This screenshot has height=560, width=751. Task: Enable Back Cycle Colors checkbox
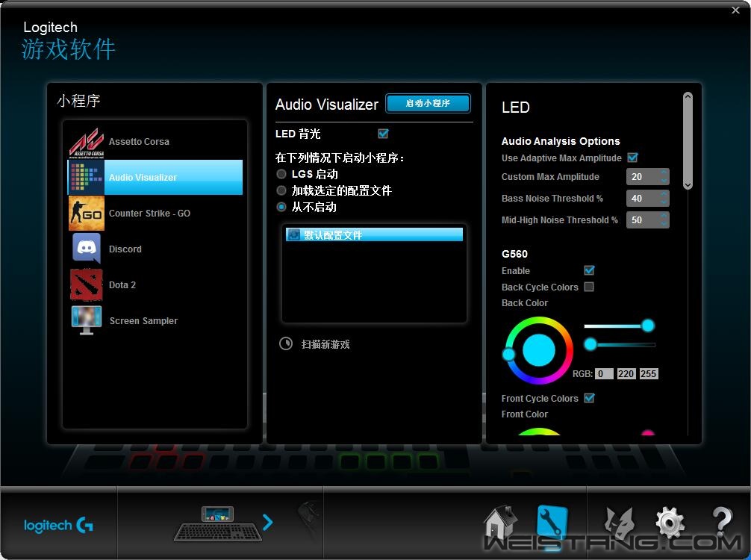click(x=589, y=287)
